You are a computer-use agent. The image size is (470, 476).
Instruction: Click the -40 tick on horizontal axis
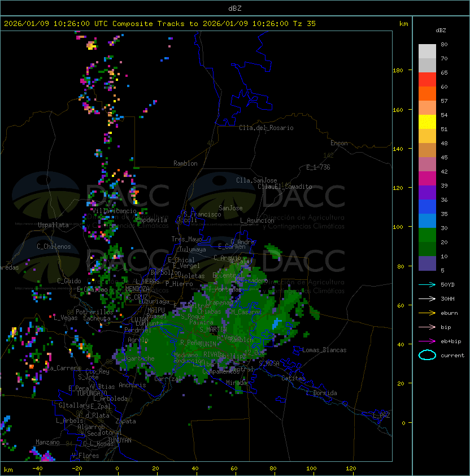coord(38,469)
